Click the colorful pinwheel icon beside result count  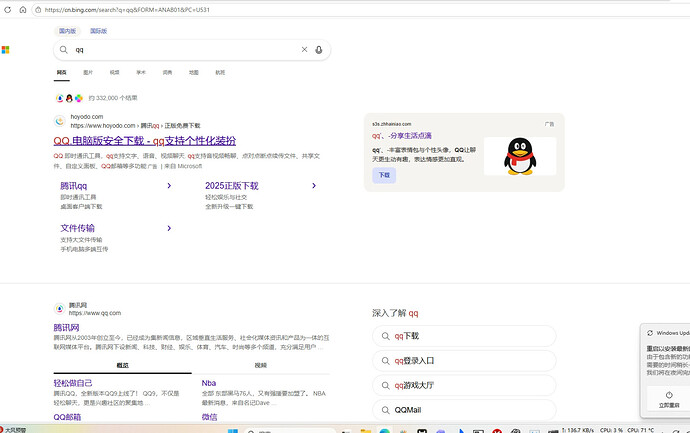78,98
